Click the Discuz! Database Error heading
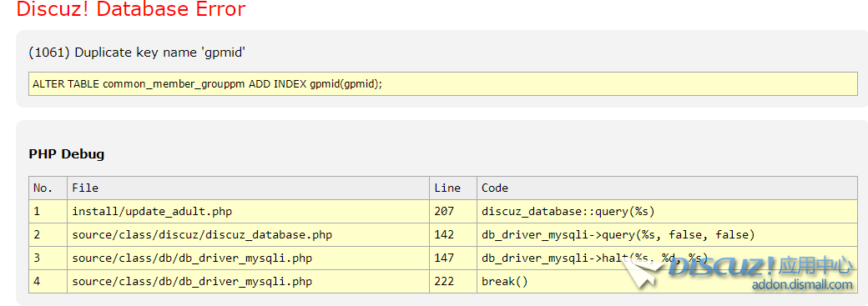This screenshot has width=868, height=306. [x=131, y=9]
